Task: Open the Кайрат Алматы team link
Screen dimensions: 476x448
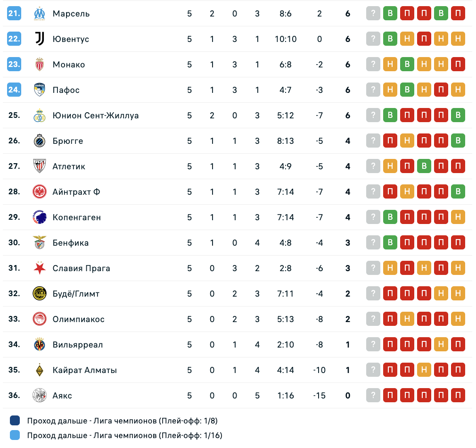Action: [85, 370]
